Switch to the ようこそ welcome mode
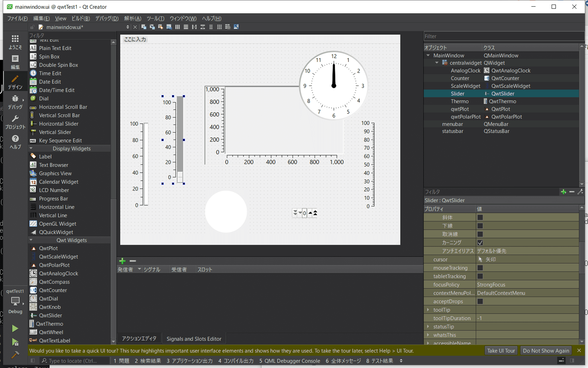Image resolution: width=588 pixels, height=368 pixels. click(x=15, y=42)
